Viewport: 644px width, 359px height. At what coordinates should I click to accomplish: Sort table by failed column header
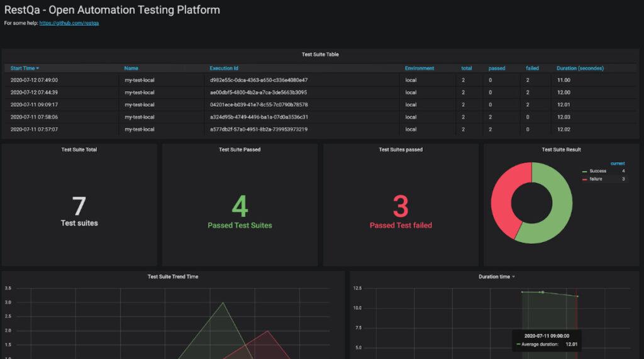(x=532, y=68)
